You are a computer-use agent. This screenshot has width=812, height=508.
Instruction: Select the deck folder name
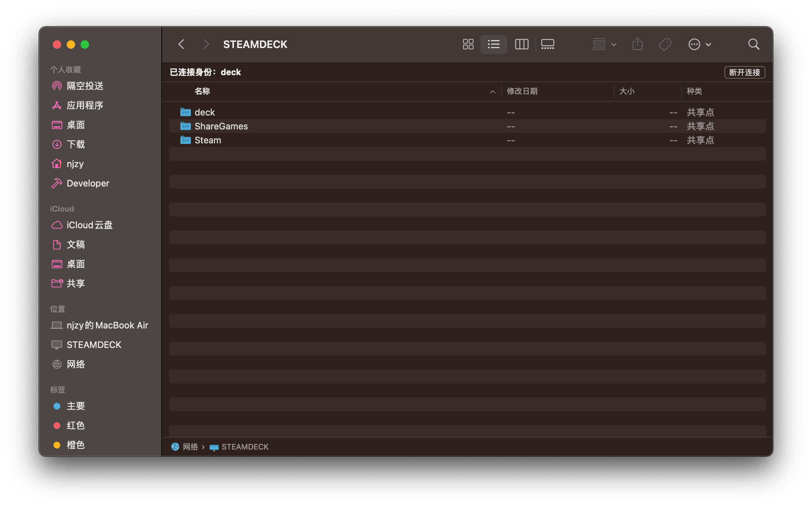204,112
